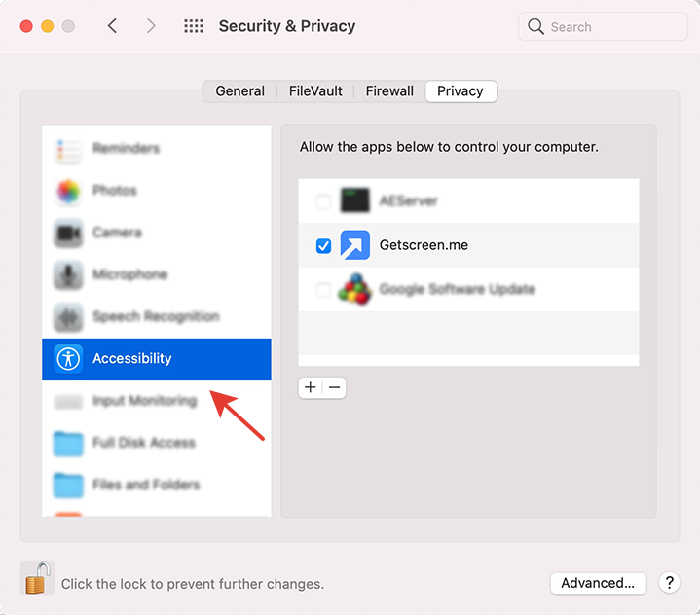Click the lock icon to prevent changes
This screenshot has height=615, width=700.
37,579
